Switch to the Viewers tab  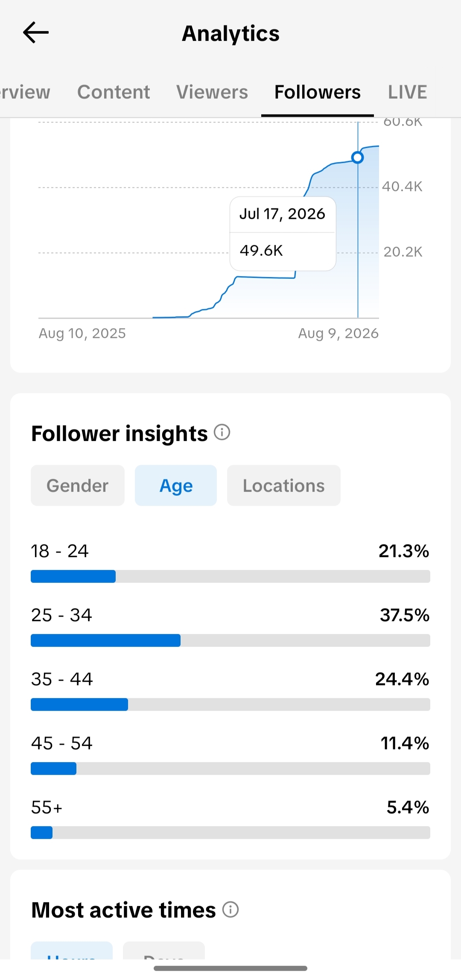212,92
